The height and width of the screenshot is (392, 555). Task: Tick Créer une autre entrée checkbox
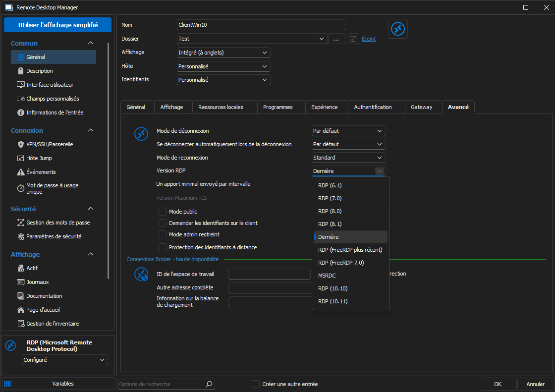[256, 384]
